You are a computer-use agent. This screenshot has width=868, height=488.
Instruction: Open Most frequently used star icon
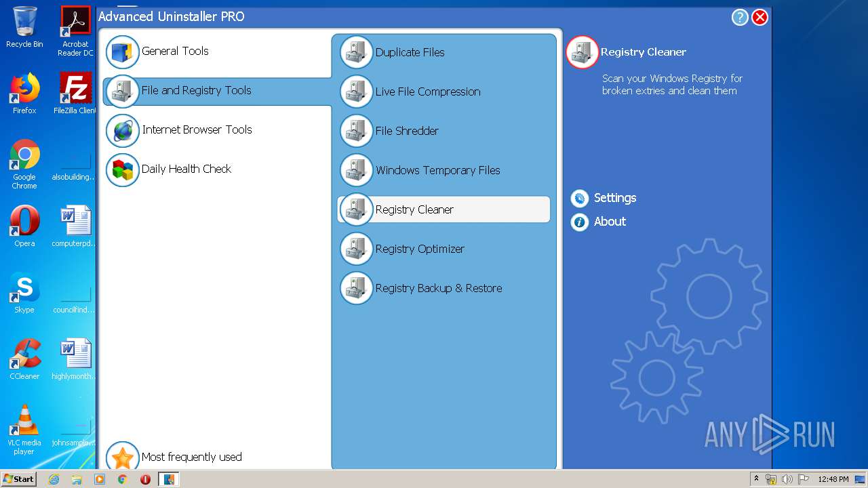pos(123,457)
